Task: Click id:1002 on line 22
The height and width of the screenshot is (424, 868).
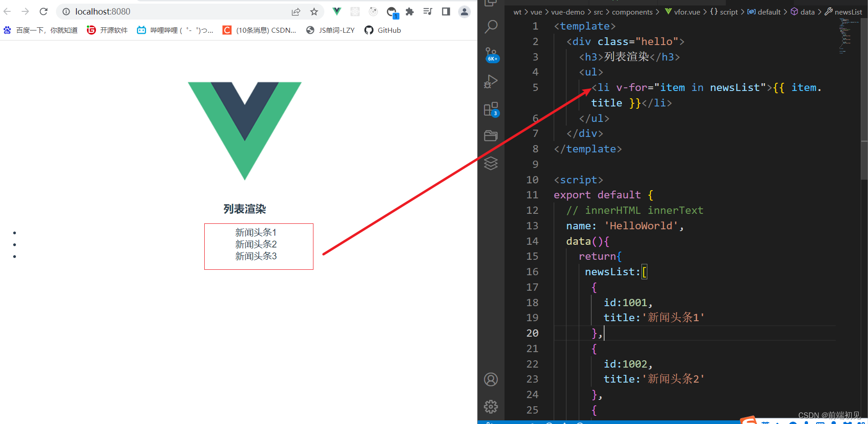Action: click(x=625, y=364)
